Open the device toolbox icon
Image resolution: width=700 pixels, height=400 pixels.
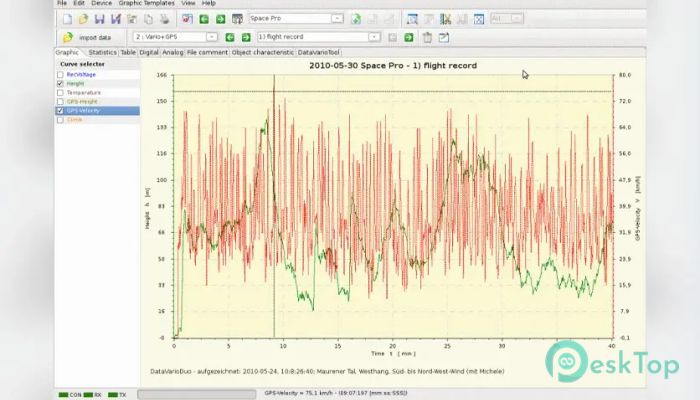coord(237,19)
